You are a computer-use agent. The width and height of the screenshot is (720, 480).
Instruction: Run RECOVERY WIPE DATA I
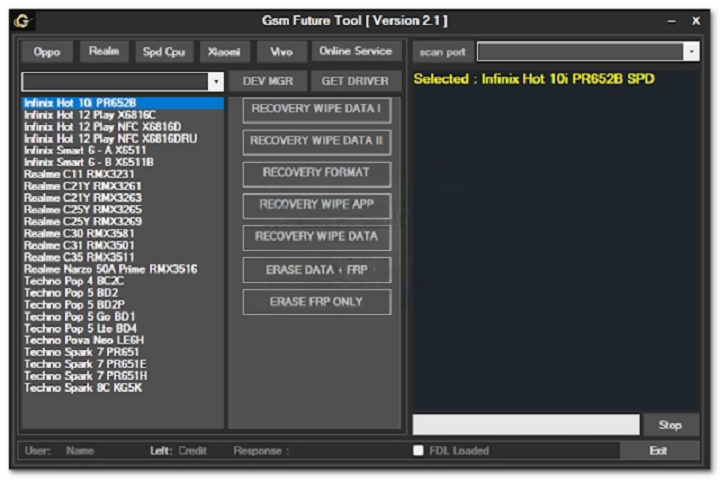pyautogui.click(x=316, y=109)
